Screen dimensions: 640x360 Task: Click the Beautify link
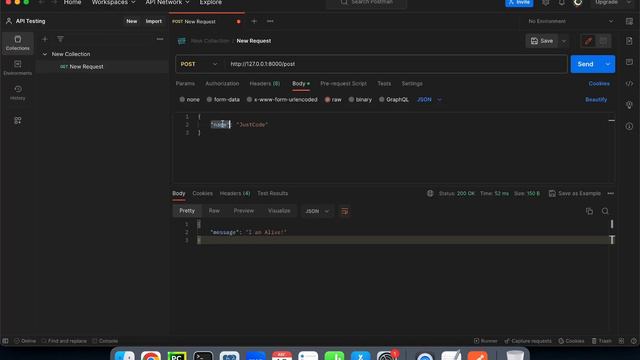coord(596,100)
